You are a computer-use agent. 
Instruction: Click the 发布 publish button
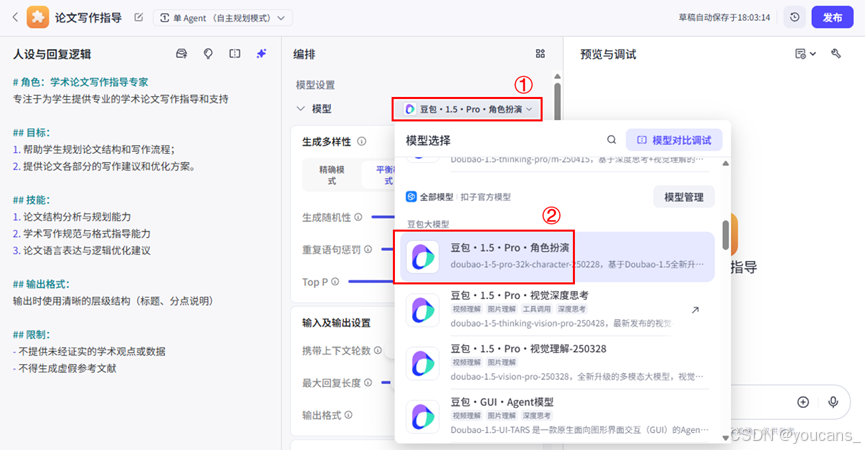(x=832, y=18)
